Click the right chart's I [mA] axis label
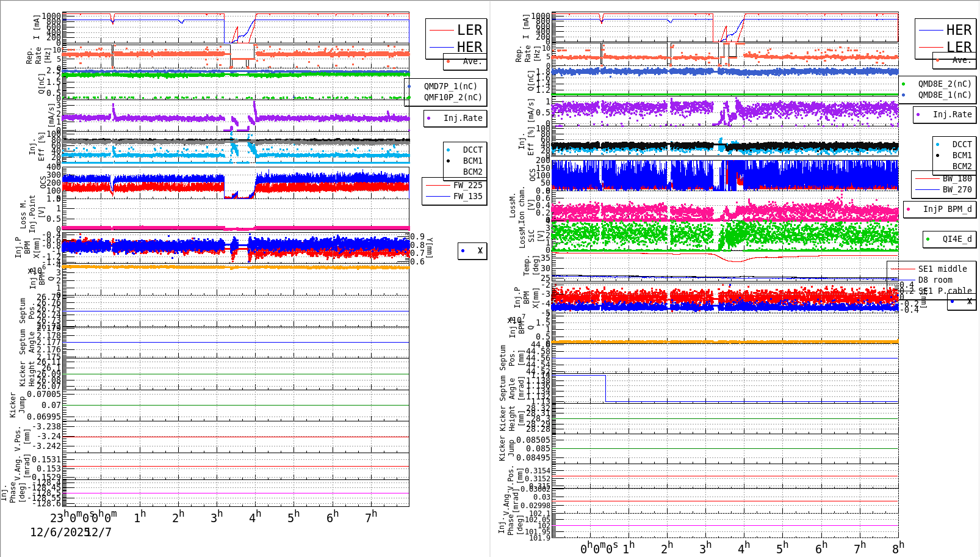 click(526, 27)
